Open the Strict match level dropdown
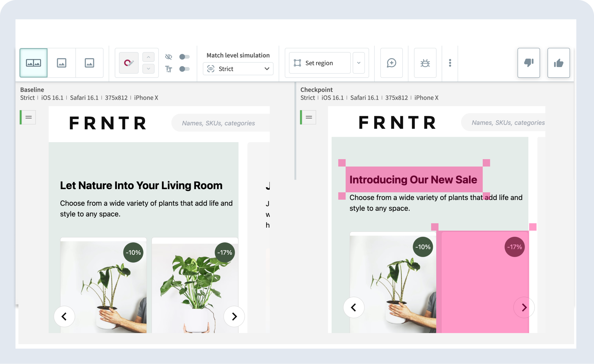This screenshot has width=594, height=364. pyautogui.click(x=238, y=69)
